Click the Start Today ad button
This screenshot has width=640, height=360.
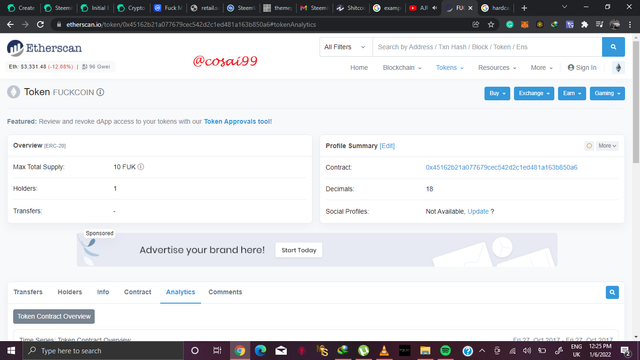(299, 250)
